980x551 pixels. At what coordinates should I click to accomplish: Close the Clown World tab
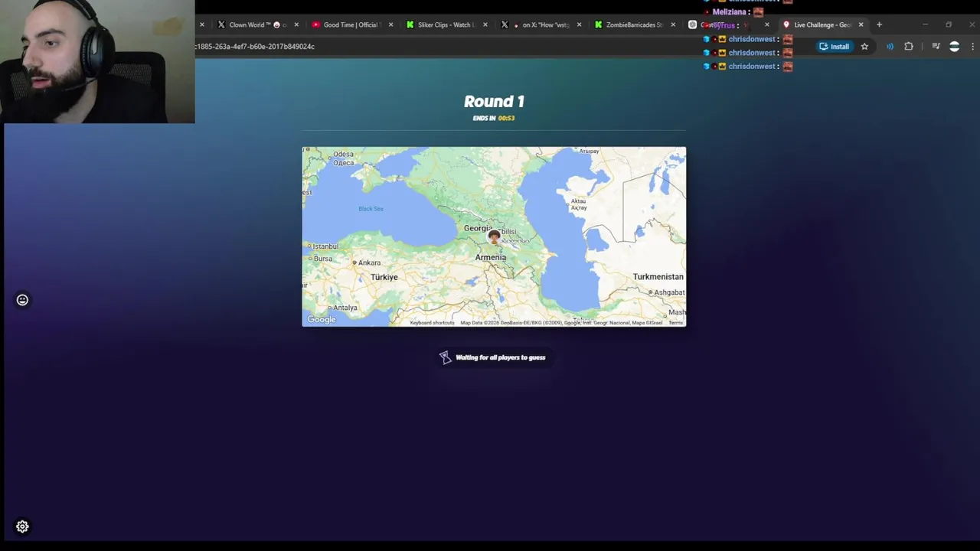(x=296, y=24)
